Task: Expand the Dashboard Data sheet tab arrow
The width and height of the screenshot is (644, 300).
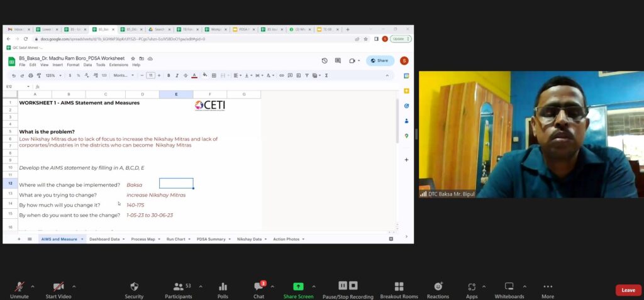Action: click(x=124, y=239)
